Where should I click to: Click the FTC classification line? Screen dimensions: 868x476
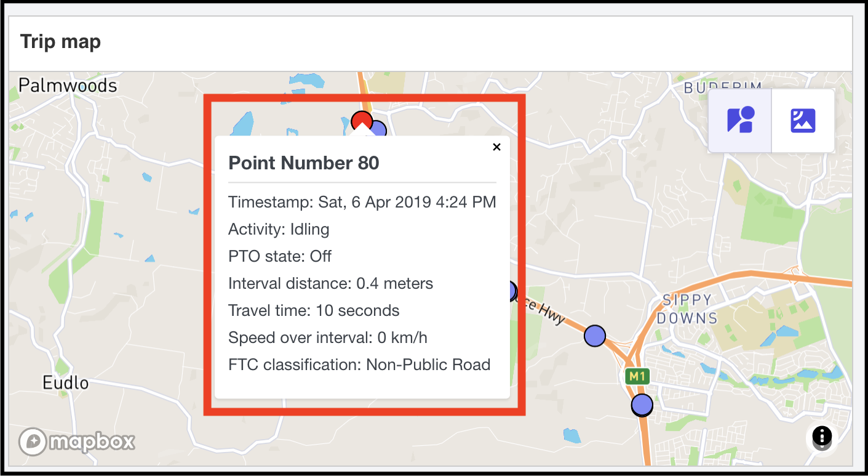click(359, 365)
